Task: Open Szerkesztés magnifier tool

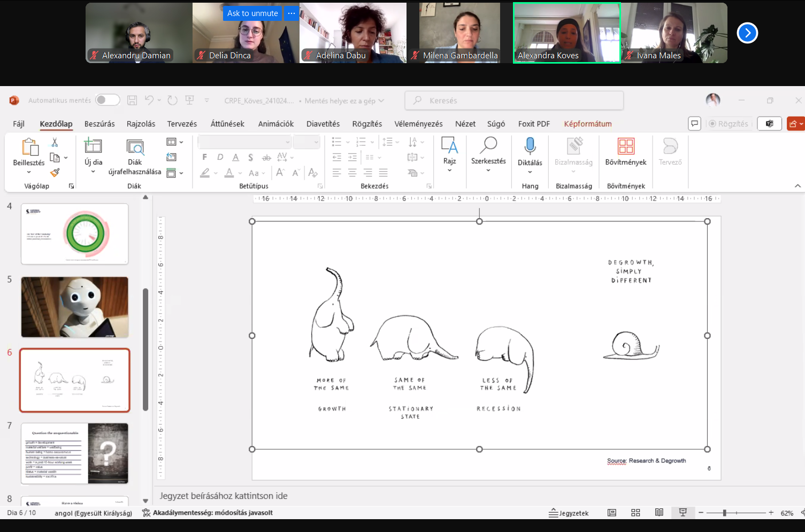Action: [x=488, y=145]
